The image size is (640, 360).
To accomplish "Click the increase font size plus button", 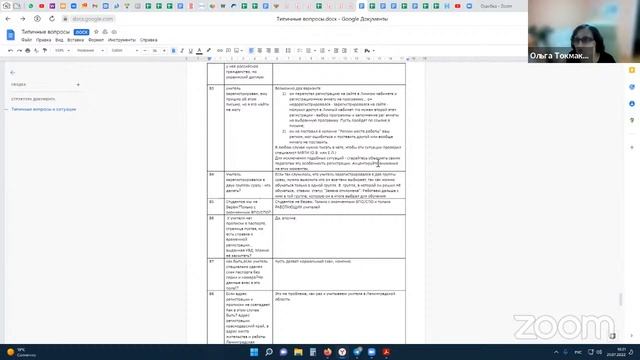I will click(x=164, y=51).
